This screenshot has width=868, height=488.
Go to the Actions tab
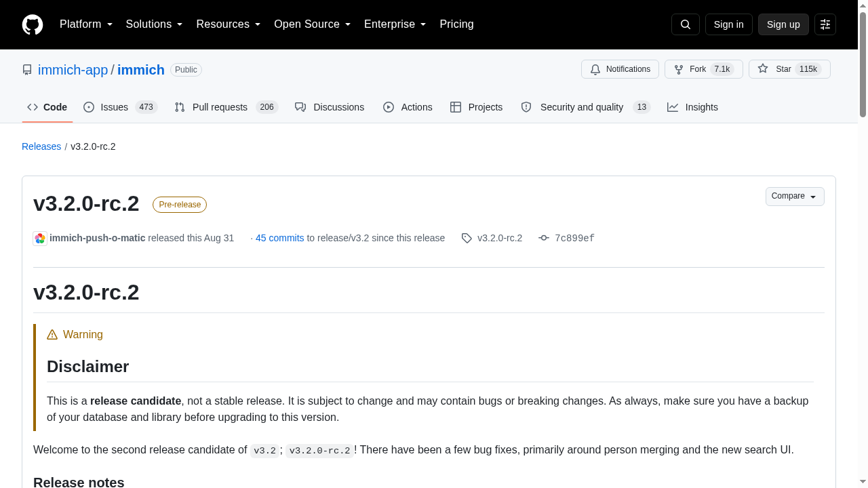click(x=408, y=107)
